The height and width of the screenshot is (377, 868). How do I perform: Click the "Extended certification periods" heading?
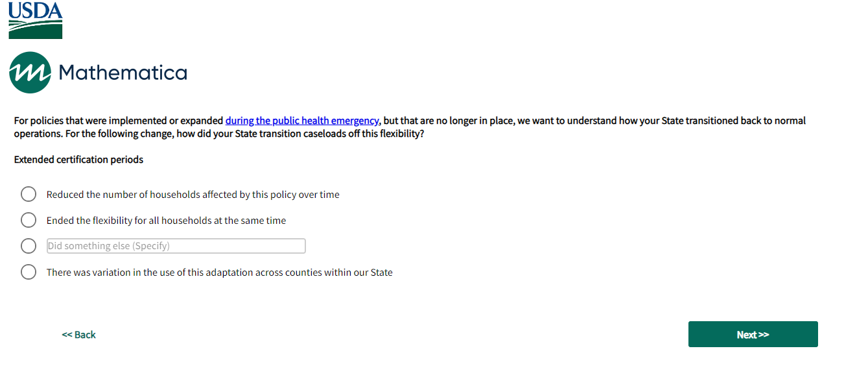[78, 160]
